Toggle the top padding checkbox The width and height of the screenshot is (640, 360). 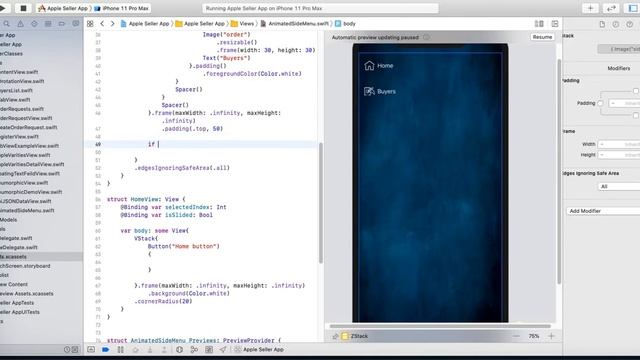click(636, 91)
